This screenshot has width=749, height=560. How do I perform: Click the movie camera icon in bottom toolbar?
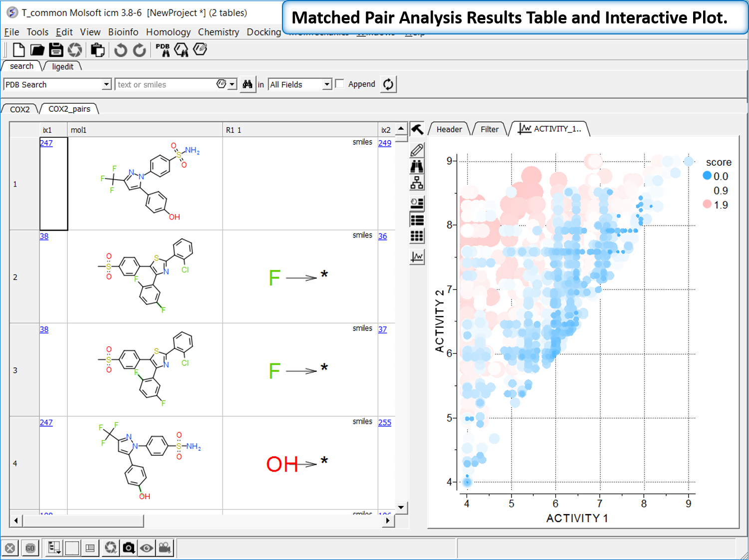tap(165, 548)
